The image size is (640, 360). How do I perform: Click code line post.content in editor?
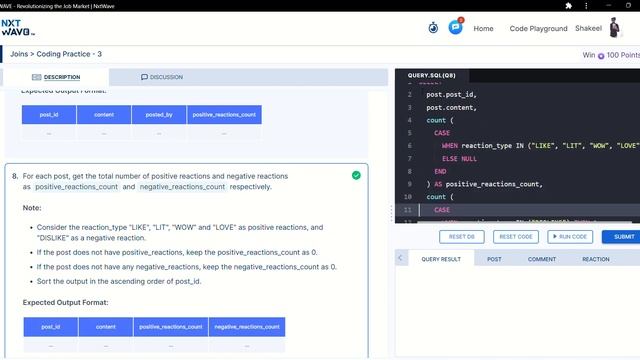451,108
